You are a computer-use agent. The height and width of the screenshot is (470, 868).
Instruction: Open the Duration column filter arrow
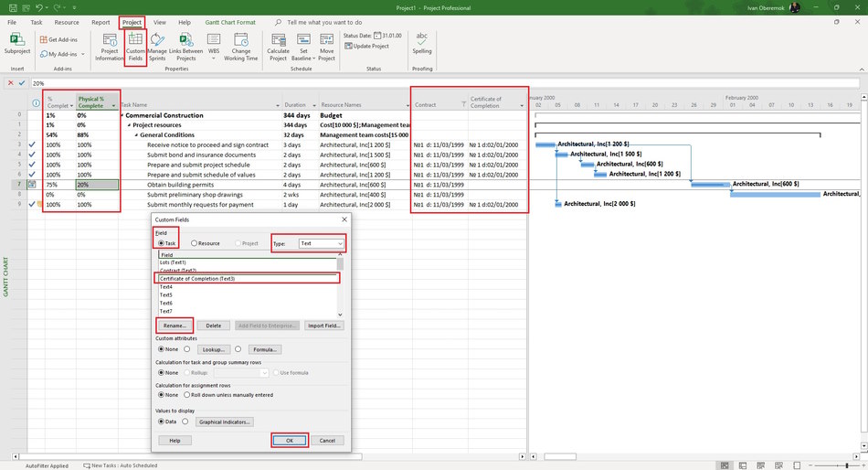pos(314,105)
